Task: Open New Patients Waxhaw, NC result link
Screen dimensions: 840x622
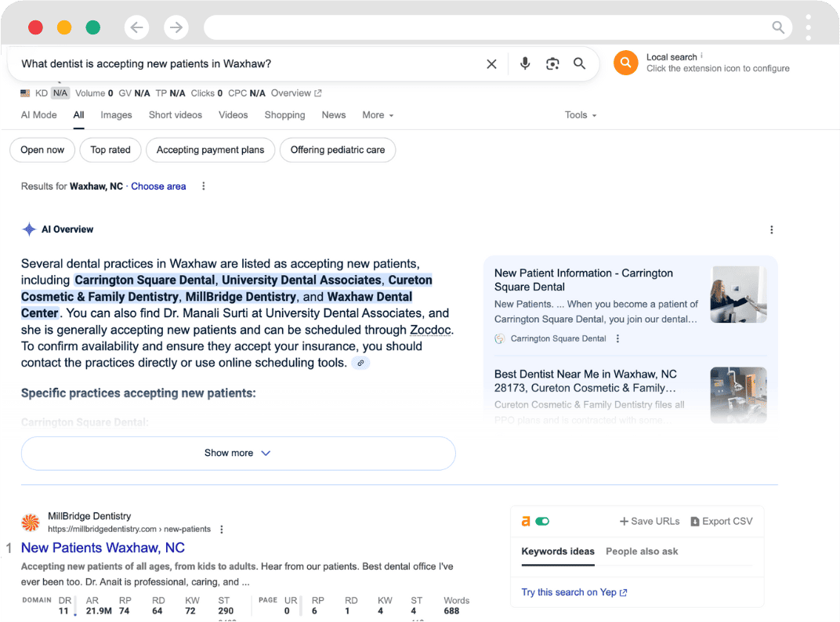Action: click(103, 548)
